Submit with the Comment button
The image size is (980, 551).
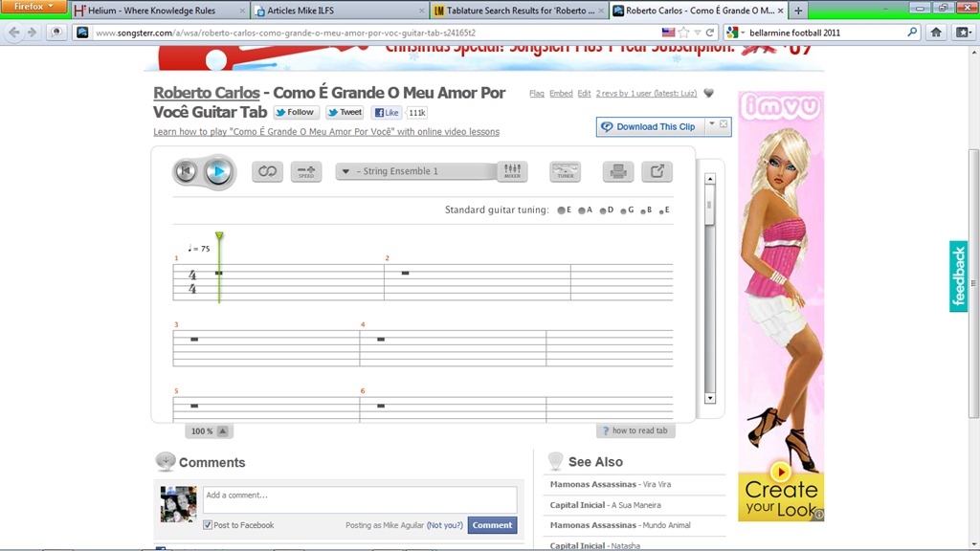click(x=492, y=525)
